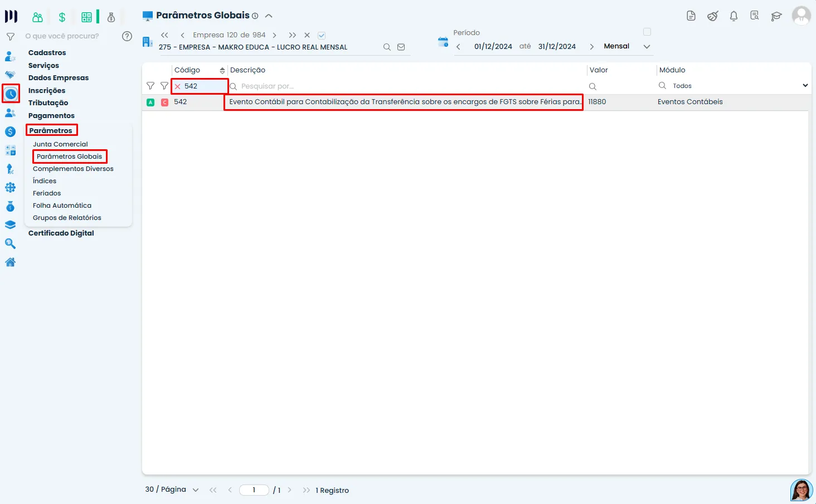The width and height of the screenshot is (816, 504).
Task: Select the stacked layers sidebar icon
Action: tap(10, 225)
